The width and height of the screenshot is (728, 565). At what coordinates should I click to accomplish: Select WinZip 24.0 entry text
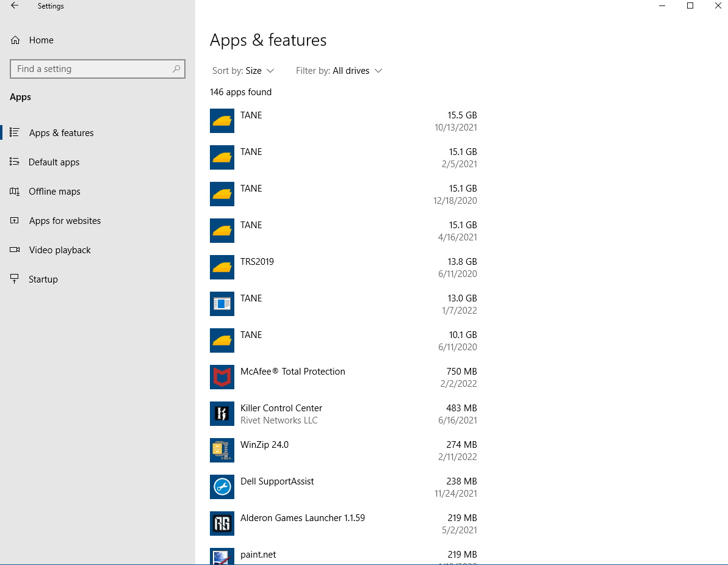(x=265, y=445)
